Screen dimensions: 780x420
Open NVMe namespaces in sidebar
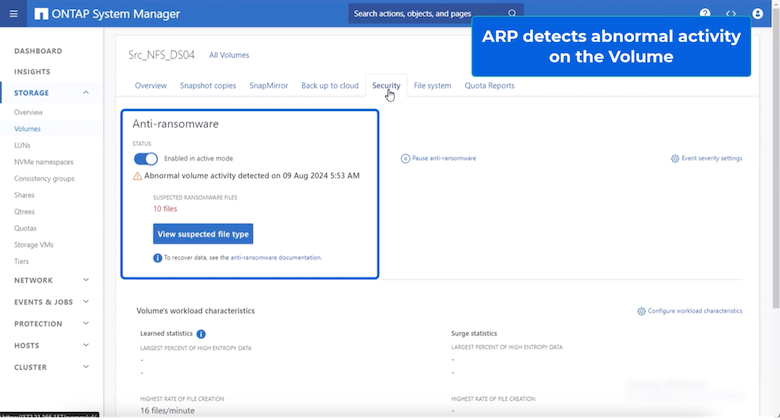point(44,162)
